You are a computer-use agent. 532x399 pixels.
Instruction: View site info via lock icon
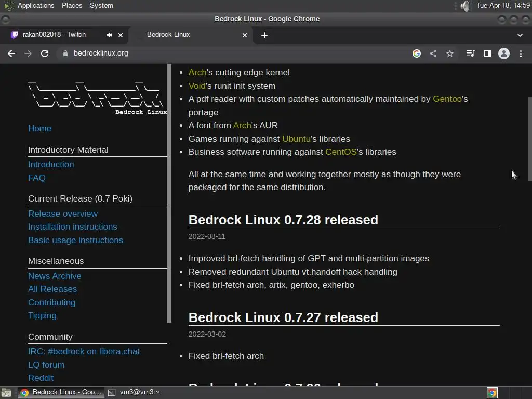pos(65,54)
